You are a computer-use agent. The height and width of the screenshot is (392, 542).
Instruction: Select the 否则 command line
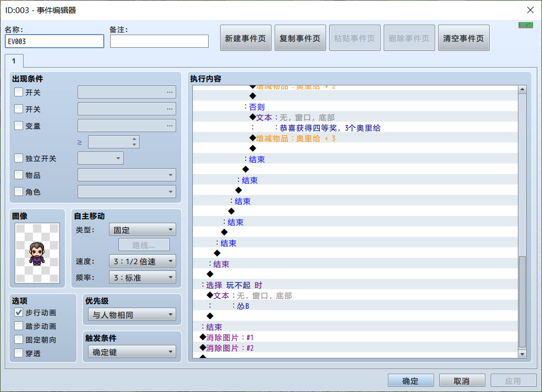pyautogui.click(x=355, y=107)
